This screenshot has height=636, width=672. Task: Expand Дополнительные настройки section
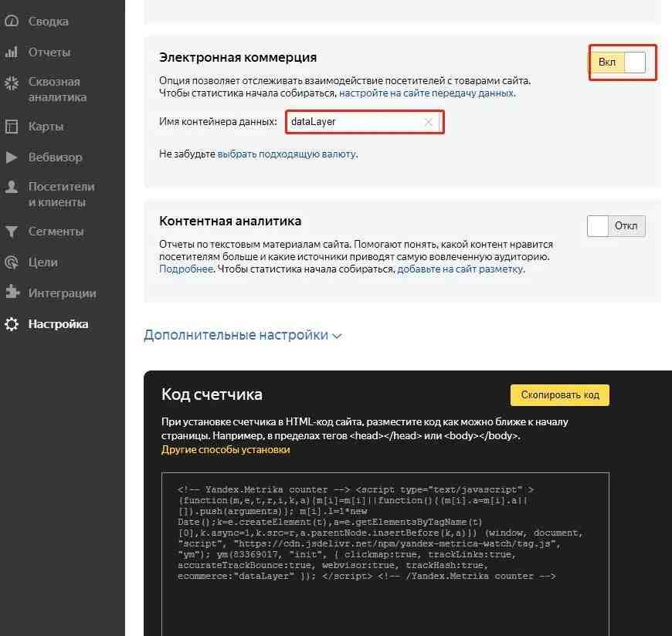click(243, 335)
